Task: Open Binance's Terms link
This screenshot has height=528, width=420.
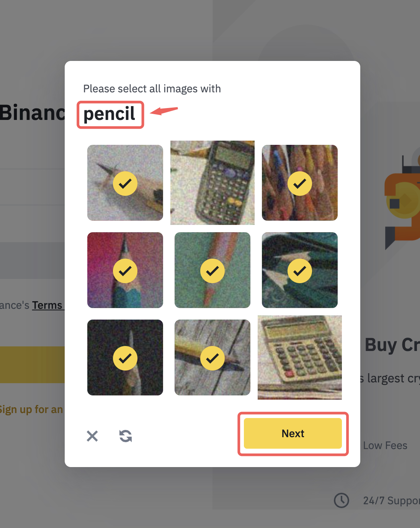Action: (x=47, y=305)
